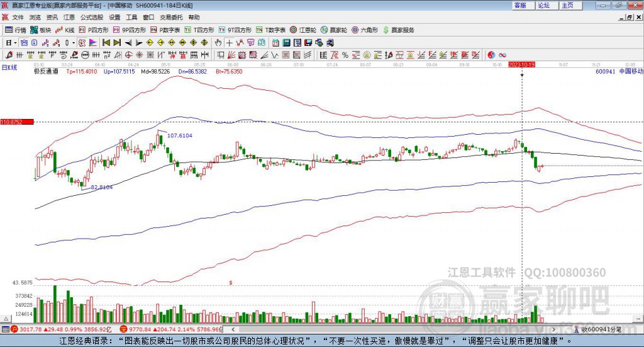Image resolution: width=644 pixels, height=347 pixels.
Task: Click the red-blue yin-yang icon
Action: [491, 55]
